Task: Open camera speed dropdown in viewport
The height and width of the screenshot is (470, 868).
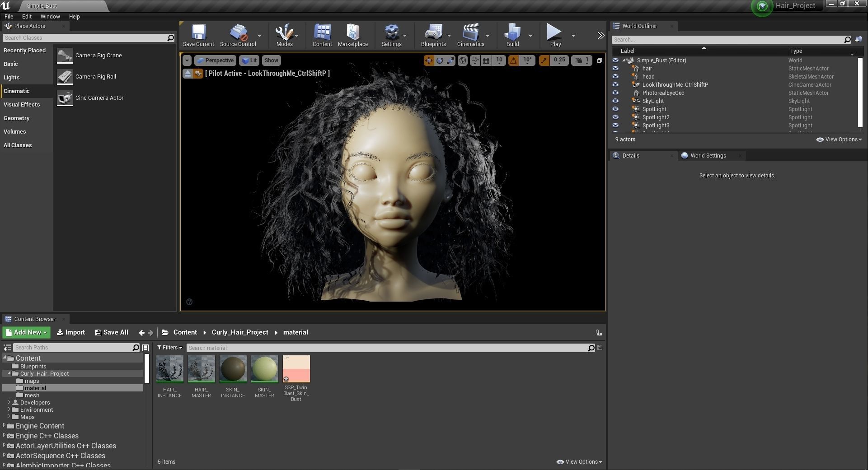Action: click(x=582, y=60)
